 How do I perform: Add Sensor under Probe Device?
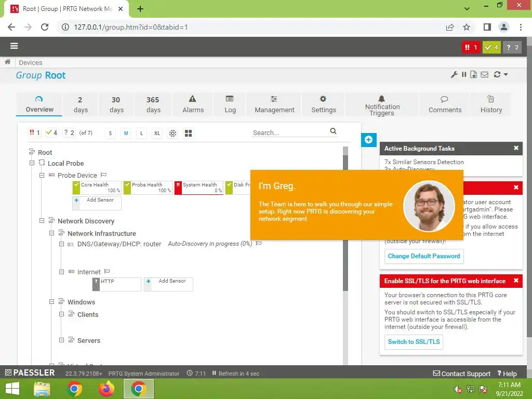[x=97, y=203]
